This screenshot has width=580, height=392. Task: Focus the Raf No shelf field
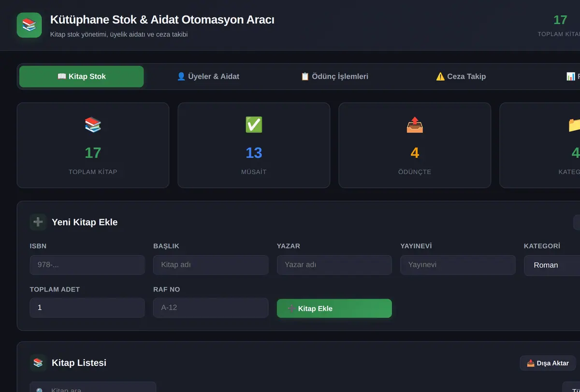pos(211,307)
